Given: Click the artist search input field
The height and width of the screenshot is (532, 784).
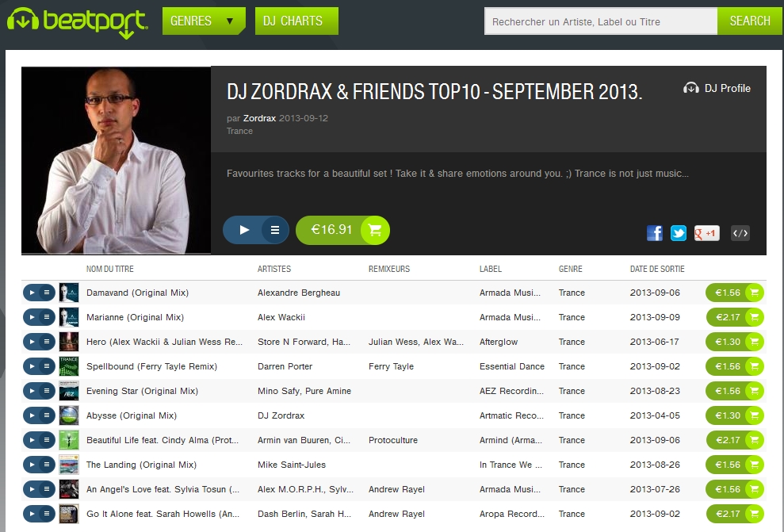Looking at the screenshot, I should click(x=601, y=21).
